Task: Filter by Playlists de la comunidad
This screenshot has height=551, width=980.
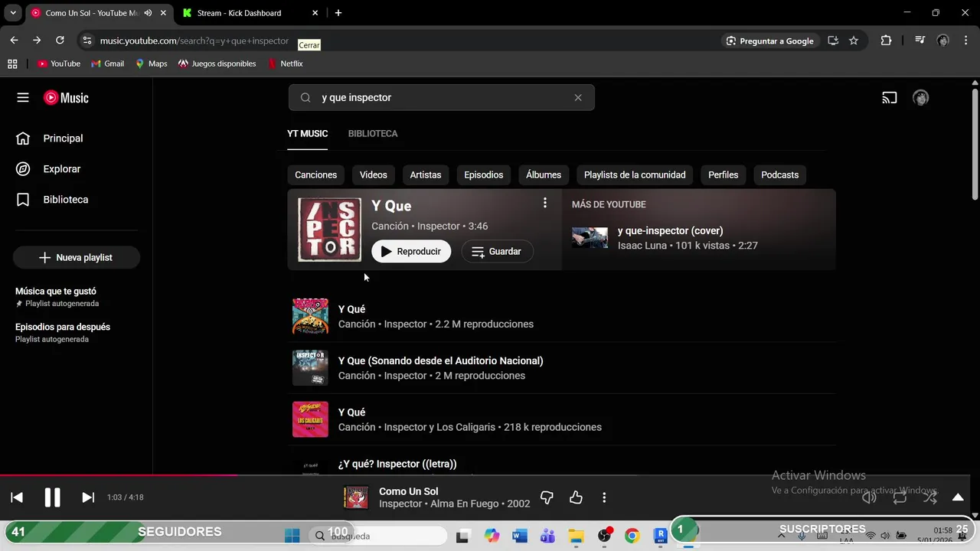Action: (635, 175)
